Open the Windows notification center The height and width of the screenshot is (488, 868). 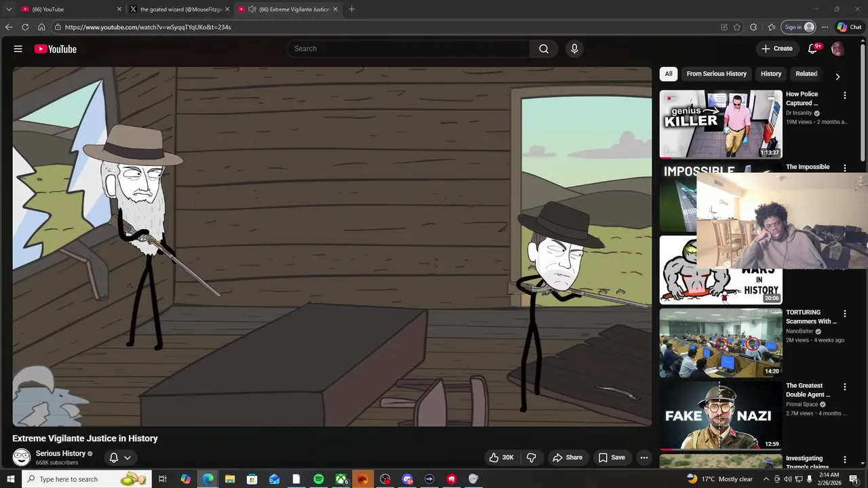coord(854,479)
